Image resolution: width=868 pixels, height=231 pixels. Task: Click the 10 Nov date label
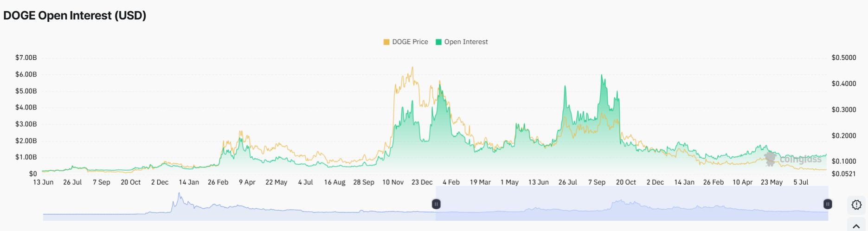pyautogui.click(x=393, y=182)
